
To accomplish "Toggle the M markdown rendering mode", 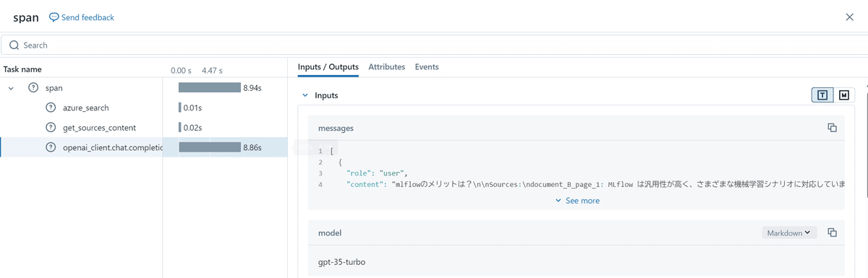I will (x=844, y=95).
